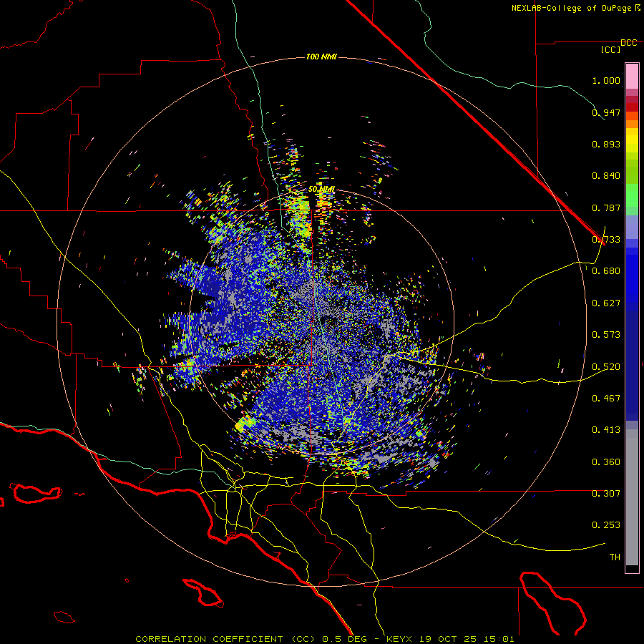Click the 0.840 legend value
The width and height of the screenshot is (644, 644).
click(606, 176)
